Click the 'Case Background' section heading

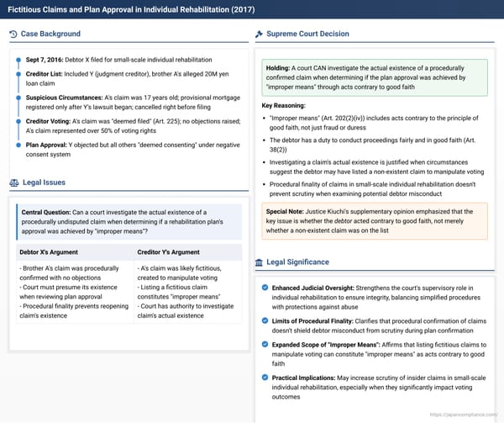pos(50,34)
